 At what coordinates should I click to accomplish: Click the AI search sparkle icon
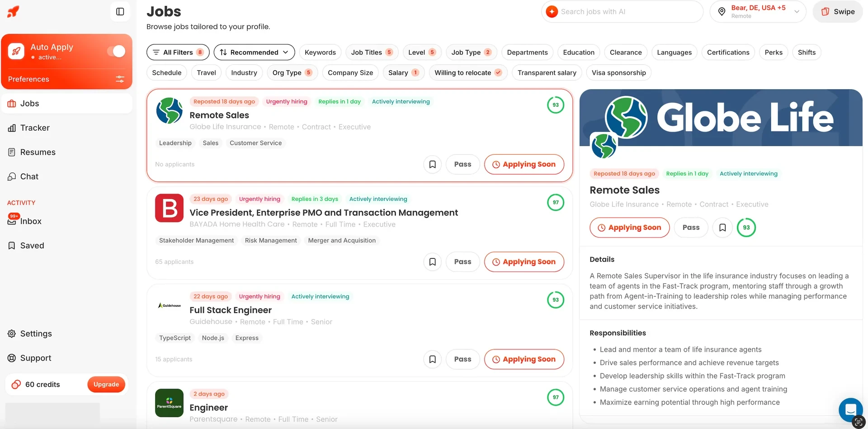[552, 12]
